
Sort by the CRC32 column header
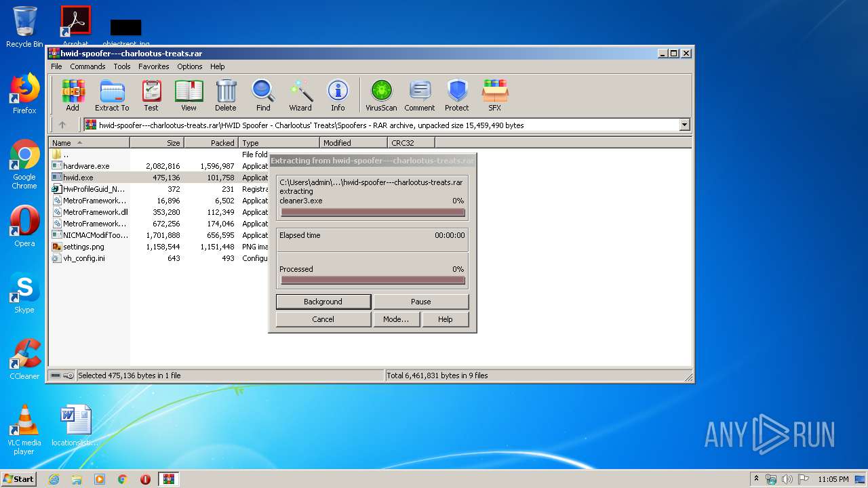coord(411,143)
